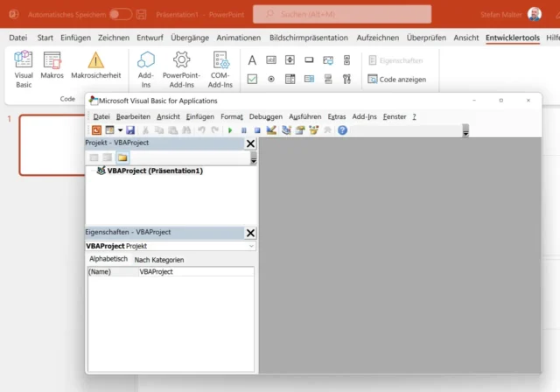This screenshot has width=560, height=392.
Task: Save project with the disk icon
Action: [x=130, y=130]
